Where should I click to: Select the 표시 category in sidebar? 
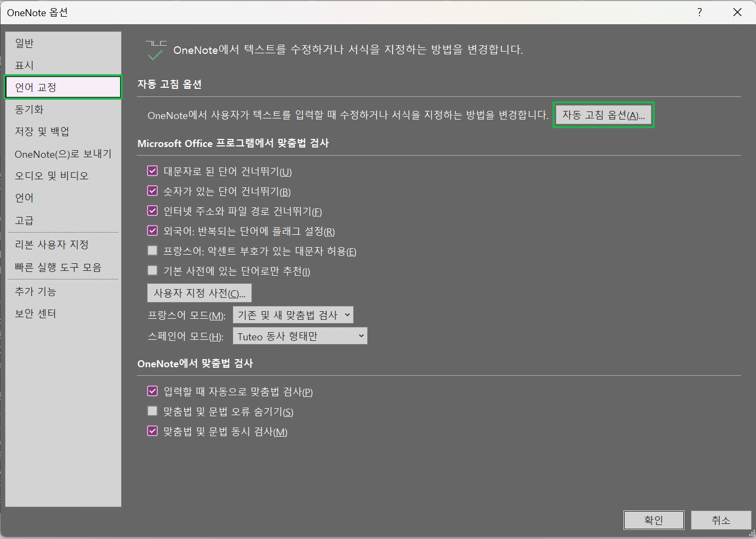[63, 65]
